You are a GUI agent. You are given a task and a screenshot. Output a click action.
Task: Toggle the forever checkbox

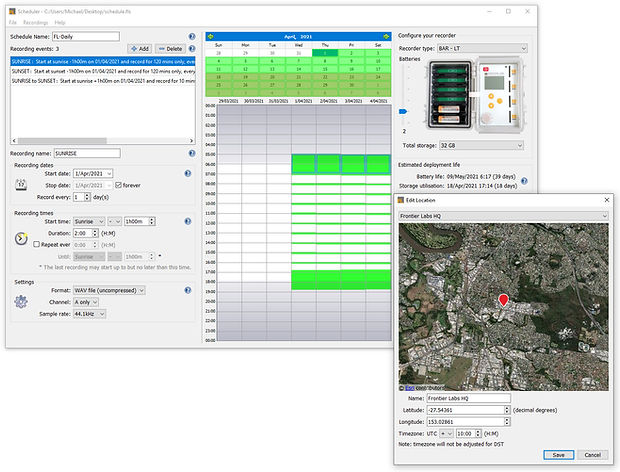pos(118,185)
